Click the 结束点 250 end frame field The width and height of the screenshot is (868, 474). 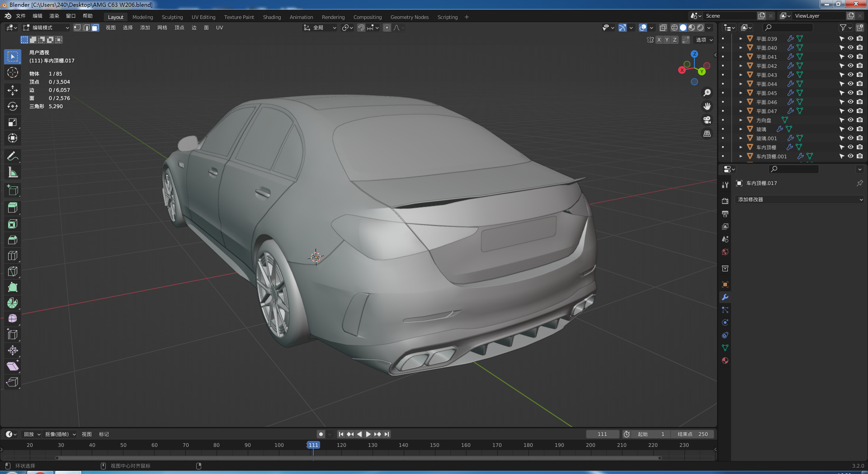point(693,434)
